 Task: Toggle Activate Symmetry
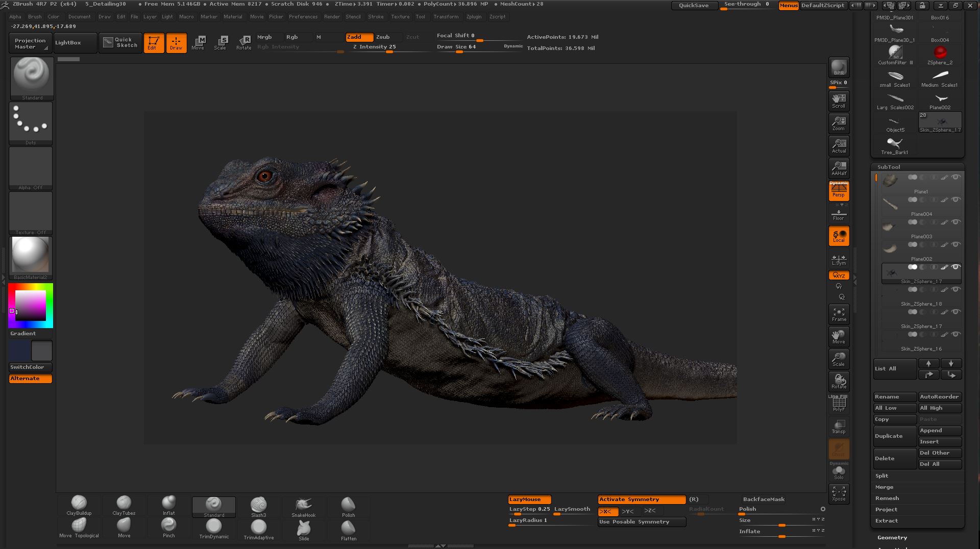point(642,500)
